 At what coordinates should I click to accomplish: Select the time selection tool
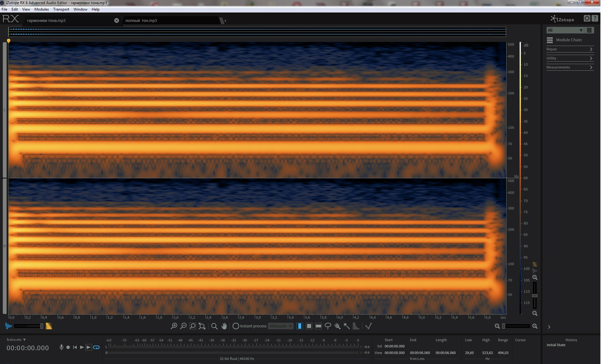coord(300,326)
